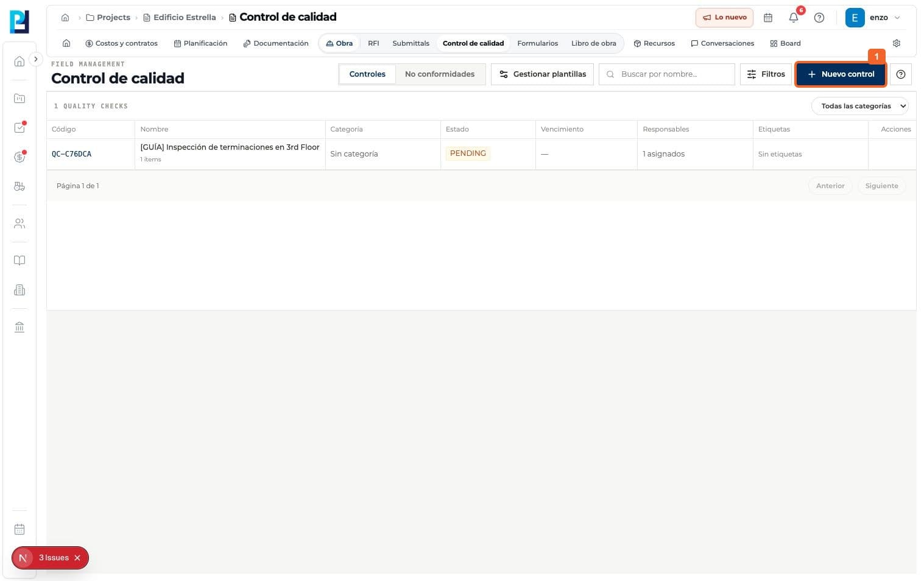
Task: Click the help icon beside Nuevo control
Action: (901, 74)
